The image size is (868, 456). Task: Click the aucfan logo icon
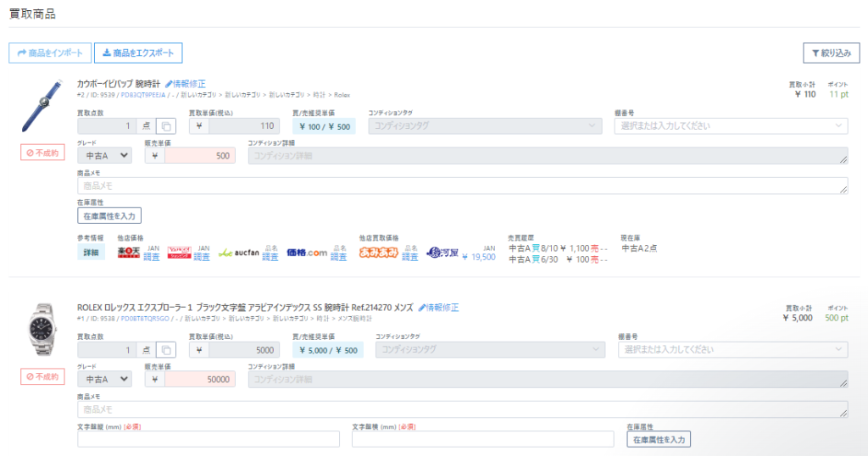click(238, 253)
